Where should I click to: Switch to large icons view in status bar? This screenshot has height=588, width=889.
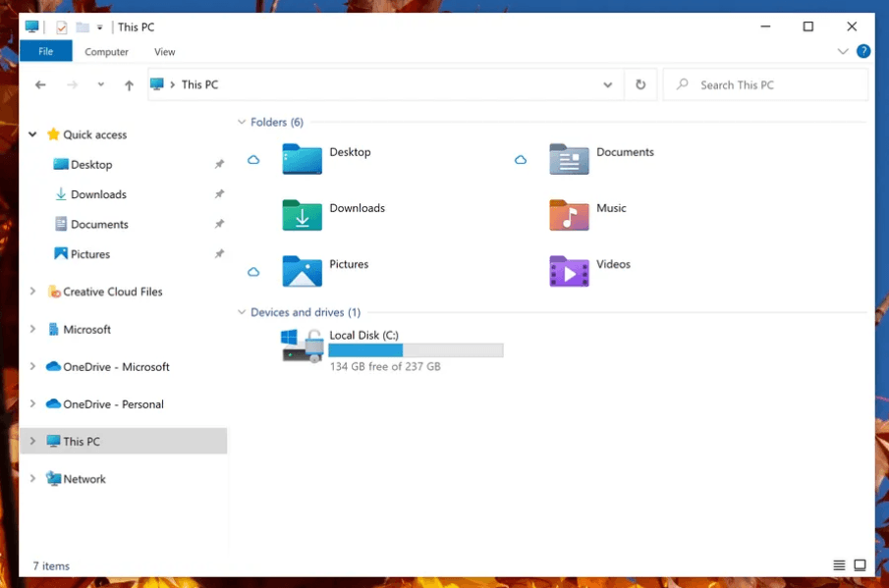(x=860, y=564)
